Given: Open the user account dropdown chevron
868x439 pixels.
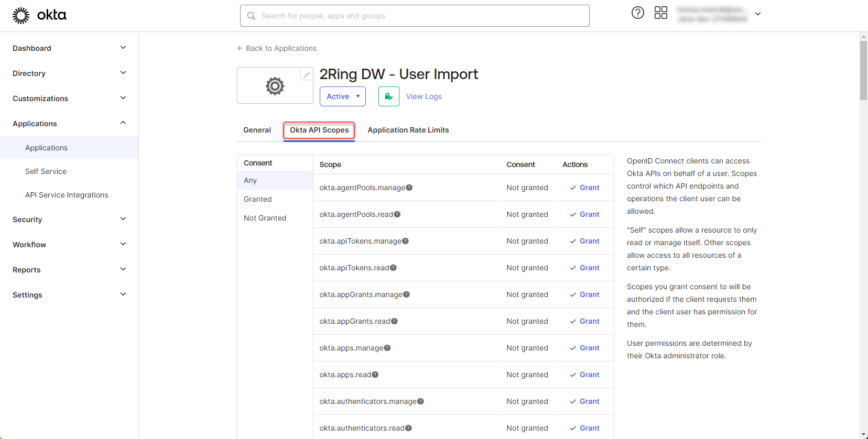Looking at the screenshot, I should (757, 14).
